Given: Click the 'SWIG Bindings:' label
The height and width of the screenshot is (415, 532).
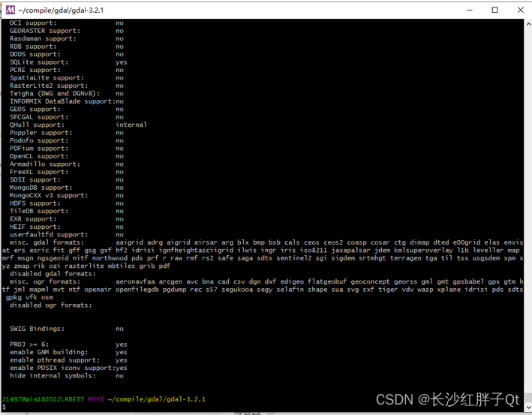Looking at the screenshot, I should [37, 329].
